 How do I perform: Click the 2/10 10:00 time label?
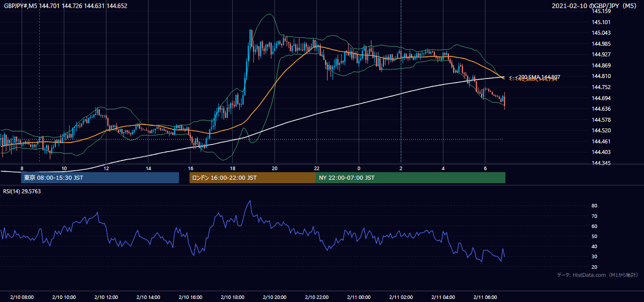point(63,297)
